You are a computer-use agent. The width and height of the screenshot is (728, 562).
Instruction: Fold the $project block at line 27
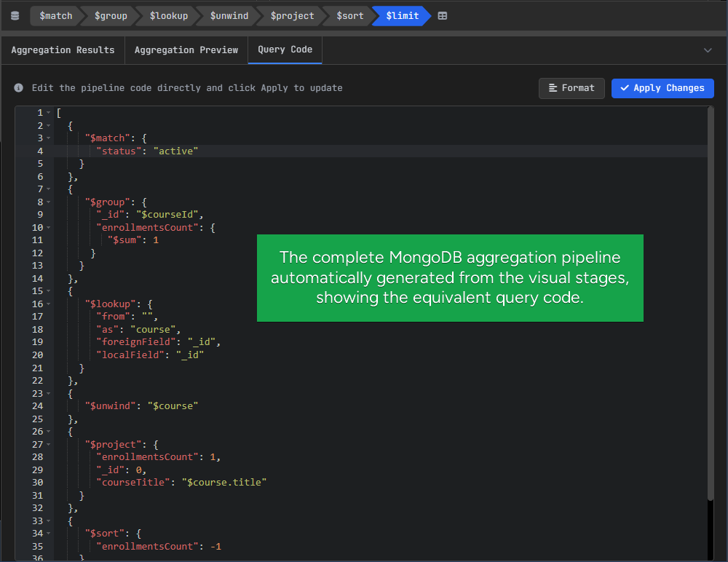pos(48,445)
